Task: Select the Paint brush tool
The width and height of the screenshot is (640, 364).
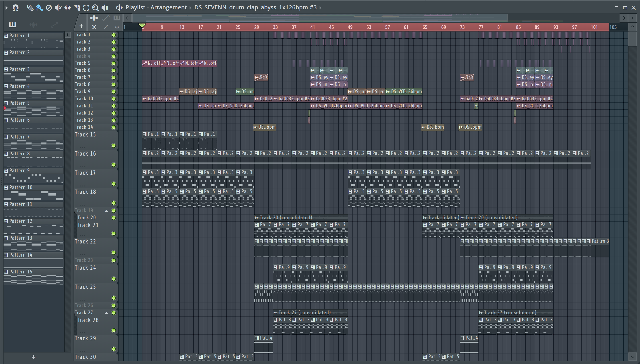Action: (x=39, y=8)
